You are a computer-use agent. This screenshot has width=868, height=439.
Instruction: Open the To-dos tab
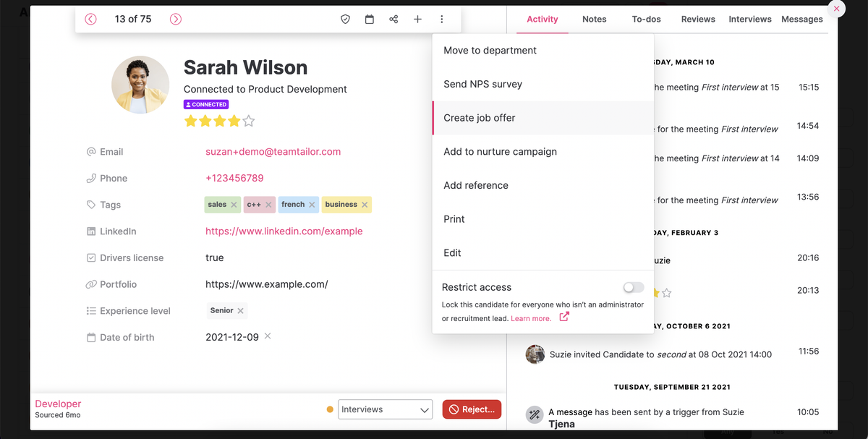646,20
